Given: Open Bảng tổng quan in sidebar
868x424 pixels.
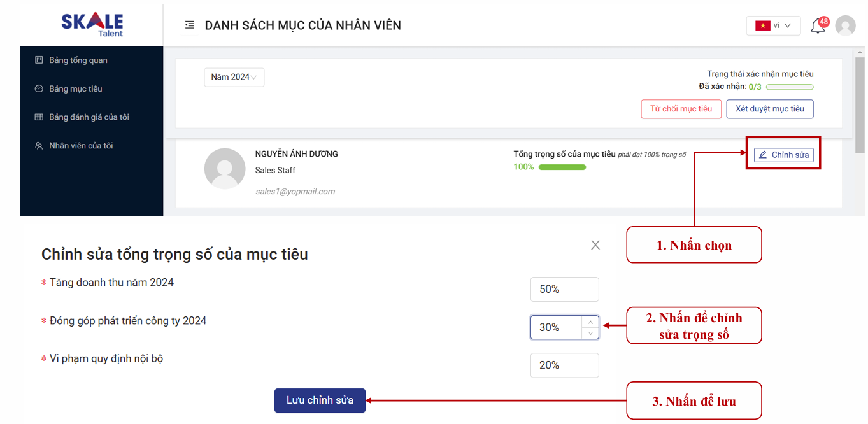Looking at the screenshot, I should tap(78, 60).
